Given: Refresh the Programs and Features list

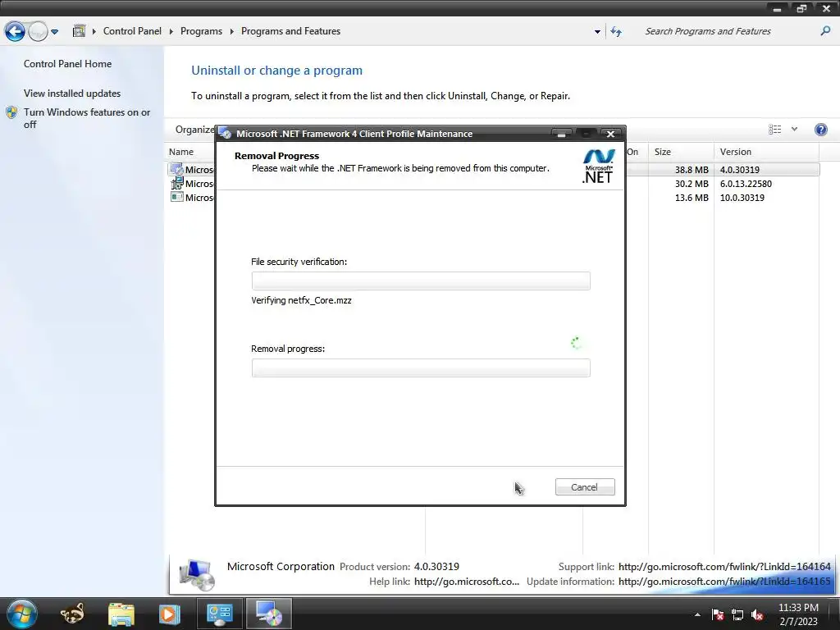Looking at the screenshot, I should 616,32.
